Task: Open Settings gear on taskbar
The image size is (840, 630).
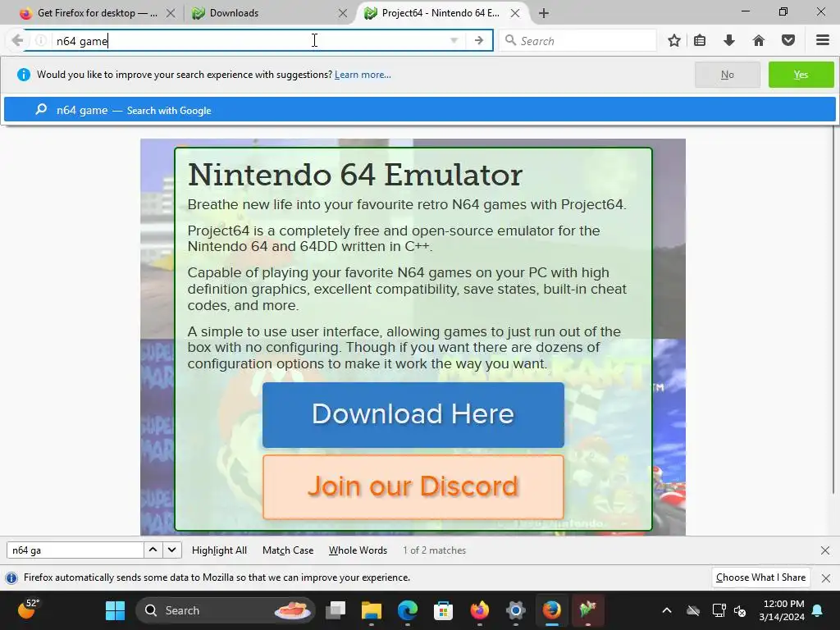Action: point(515,610)
